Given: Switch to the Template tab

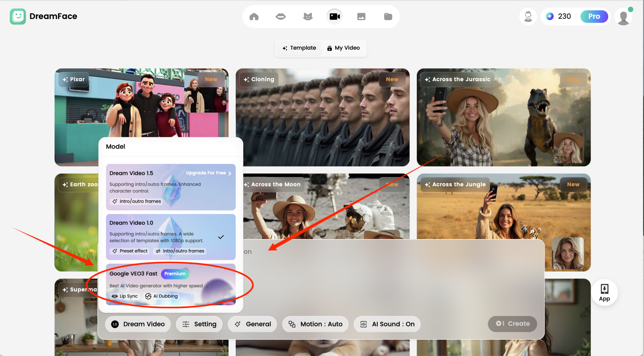Looking at the screenshot, I should [299, 48].
